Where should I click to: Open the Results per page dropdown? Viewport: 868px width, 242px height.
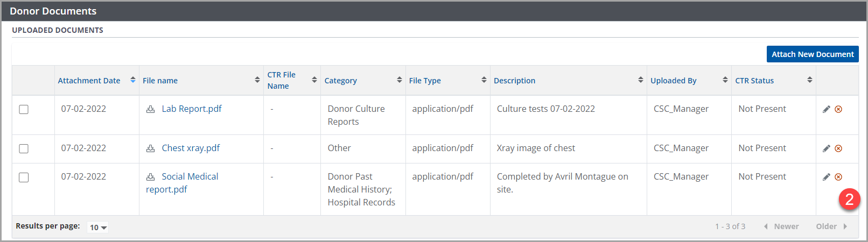pos(98,227)
